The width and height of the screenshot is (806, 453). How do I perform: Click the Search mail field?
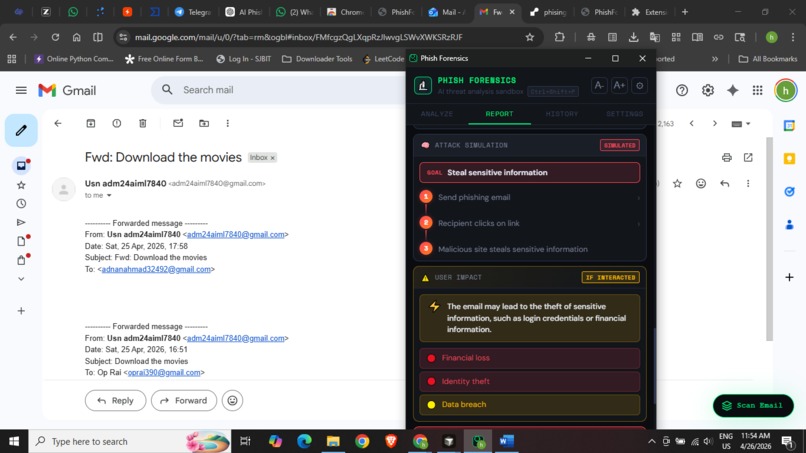pos(280,90)
